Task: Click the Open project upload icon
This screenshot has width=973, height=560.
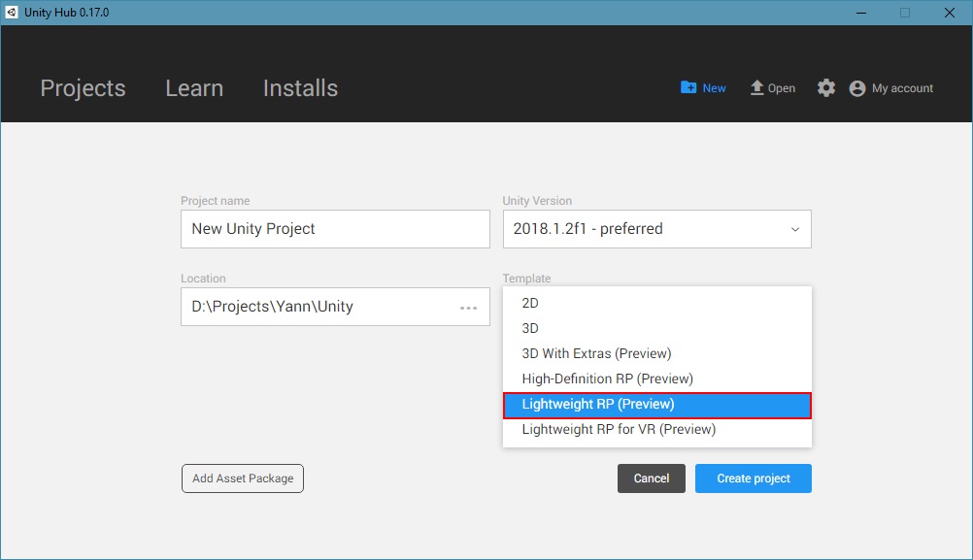Action: click(x=757, y=87)
